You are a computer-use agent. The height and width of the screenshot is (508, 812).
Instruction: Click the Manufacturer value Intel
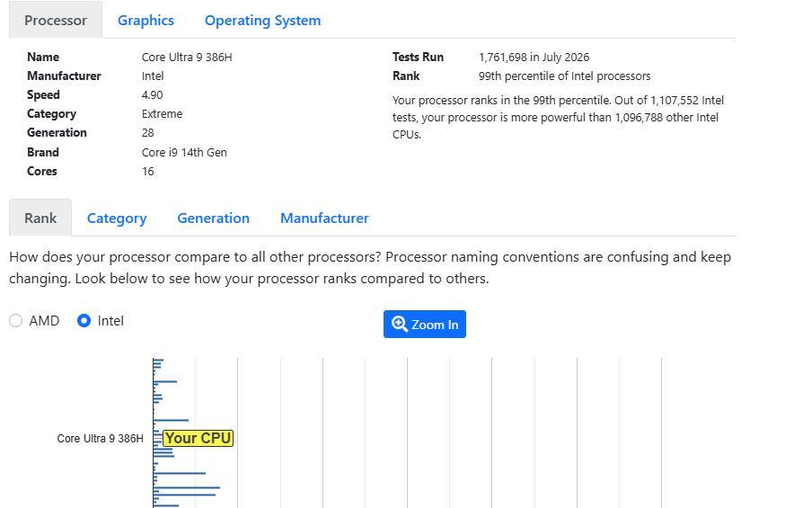[153, 76]
